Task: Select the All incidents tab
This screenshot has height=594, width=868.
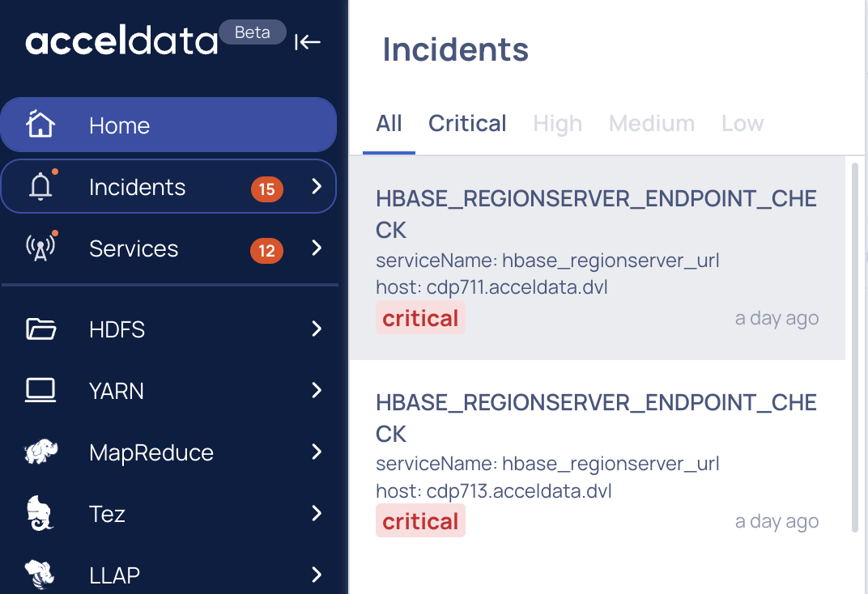Action: point(389,123)
